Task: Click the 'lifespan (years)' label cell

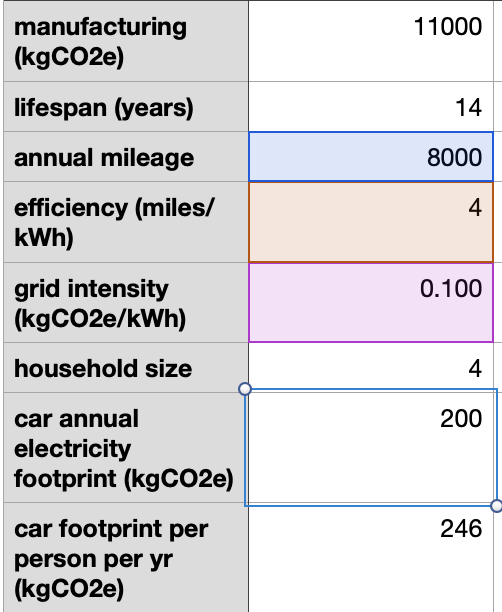Action: point(126,107)
